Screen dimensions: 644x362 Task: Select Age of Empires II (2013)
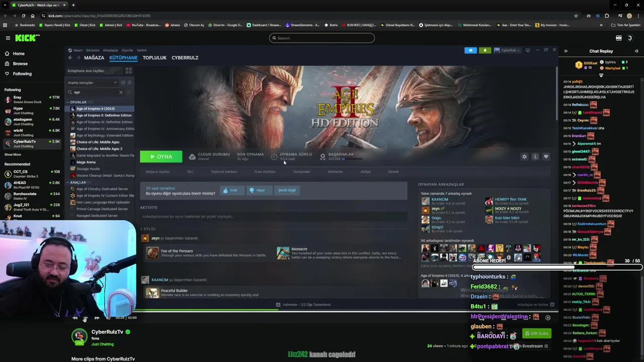(x=100, y=109)
